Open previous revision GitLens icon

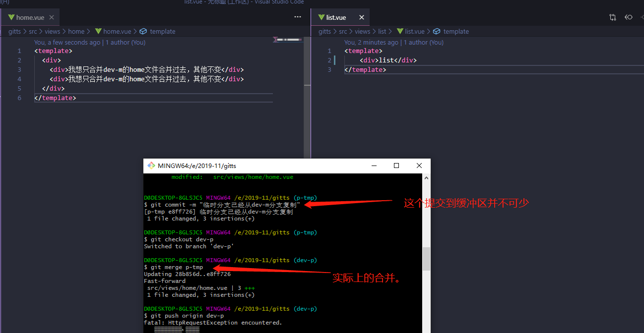[x=629, y=17]
